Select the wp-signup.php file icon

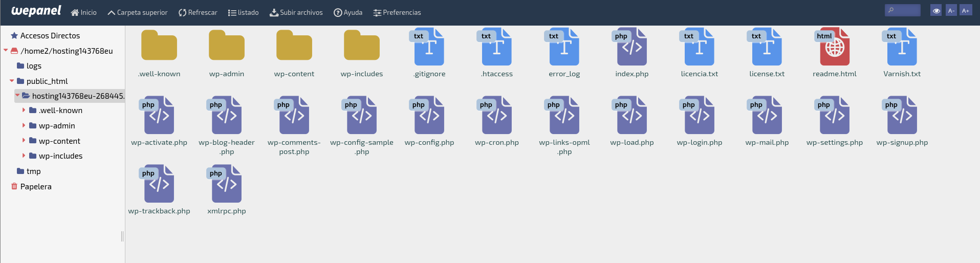click(x=899, y=115)
